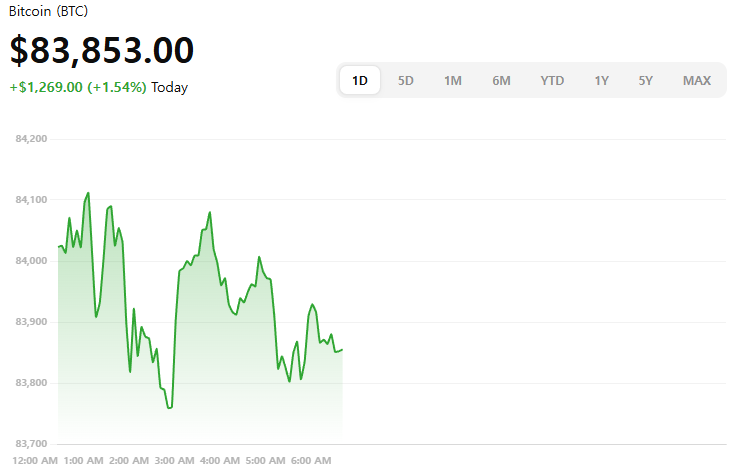Show MAX price history

697,80
